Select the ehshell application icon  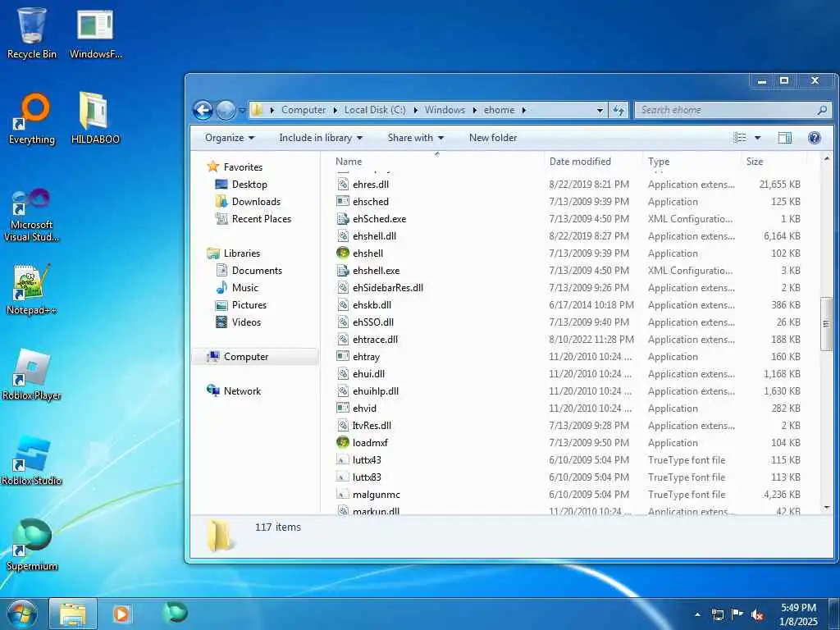[x=343, y=253]
